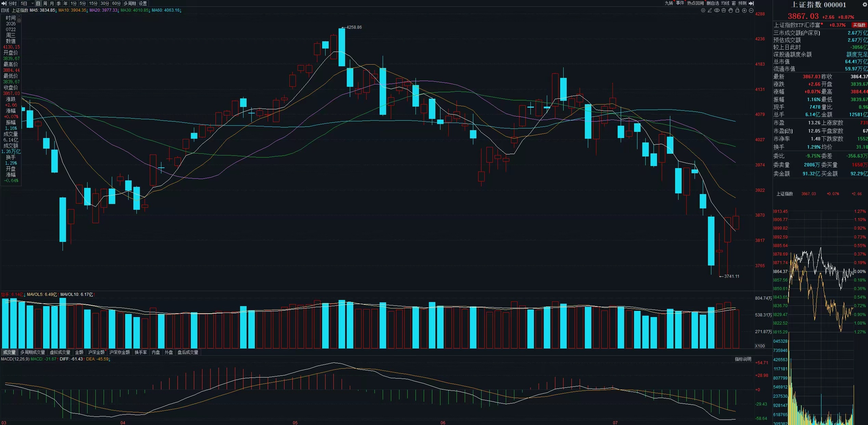Select the 多周期成交量 indicator tab
The height and width of the screenshot is (425, 868).
coord(32,352)
